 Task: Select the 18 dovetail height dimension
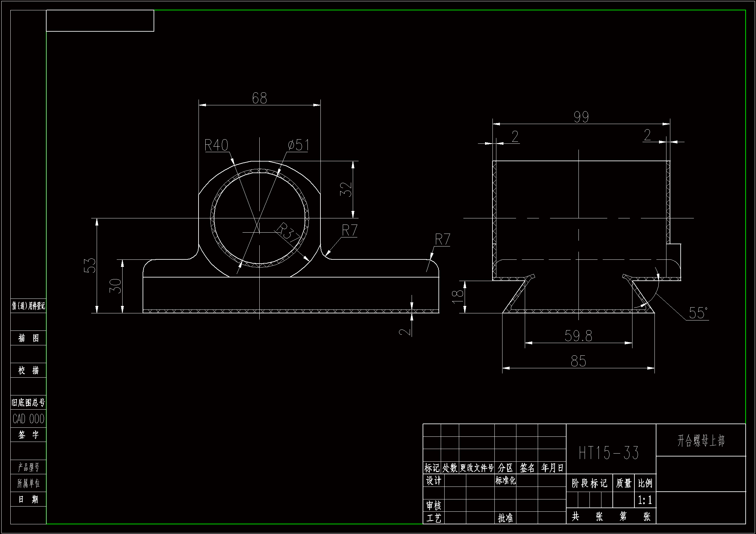click(x=458, y=297)
